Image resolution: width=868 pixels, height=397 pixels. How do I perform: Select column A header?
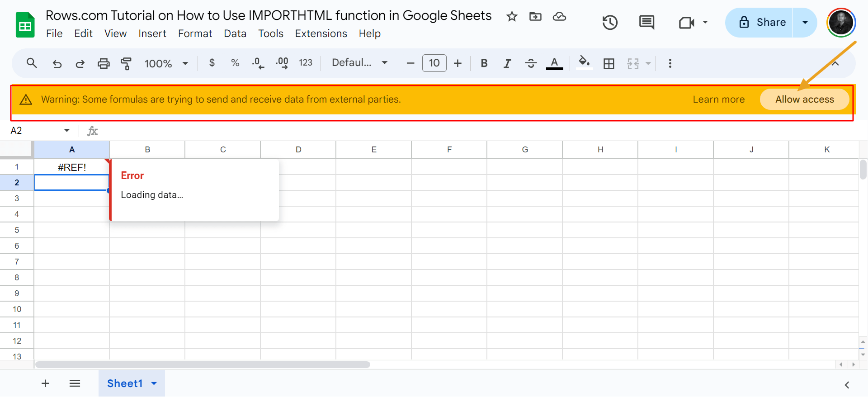(x=72, y=150)
